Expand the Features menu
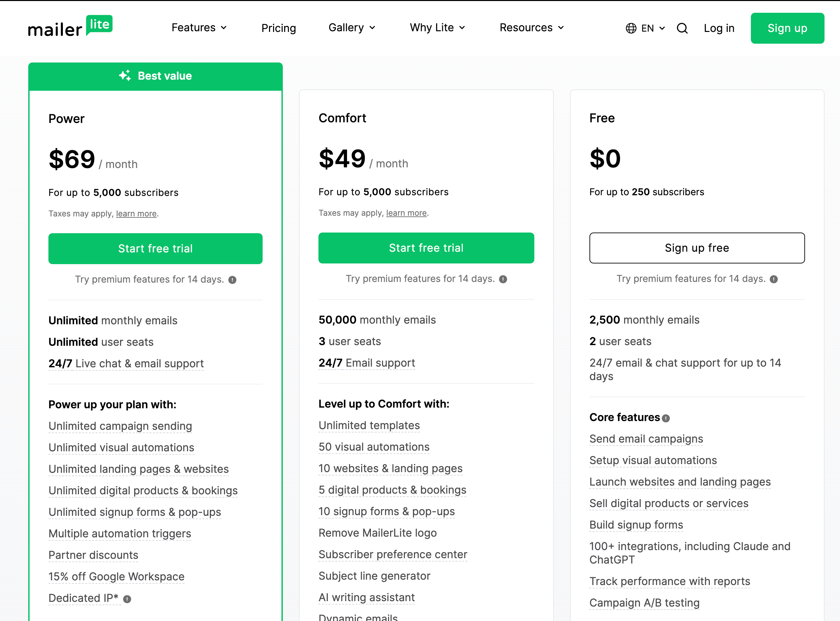 (x=199, y=28)
